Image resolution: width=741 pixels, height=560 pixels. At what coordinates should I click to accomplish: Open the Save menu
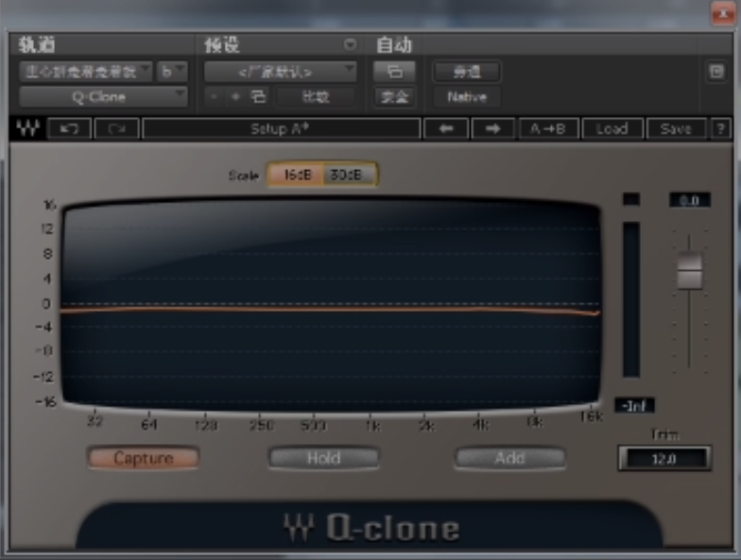(675, 128)
